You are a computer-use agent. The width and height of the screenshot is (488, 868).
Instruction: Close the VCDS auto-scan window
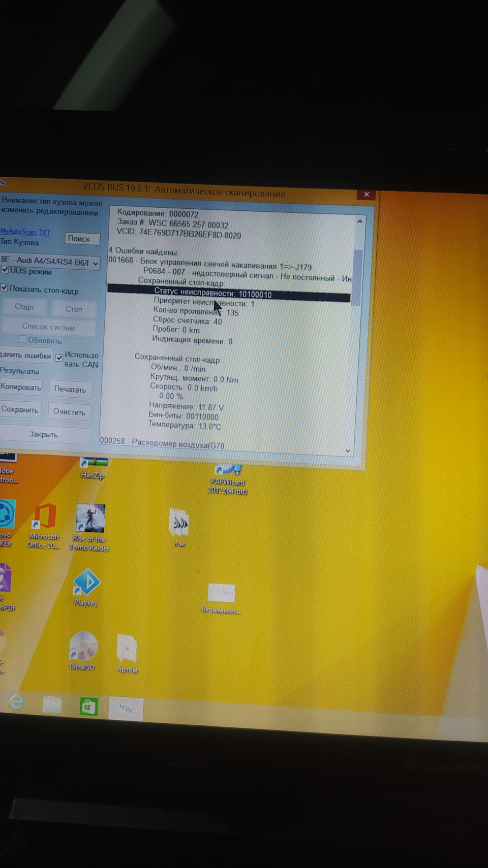pyautogui.click(x=366, y=195)
